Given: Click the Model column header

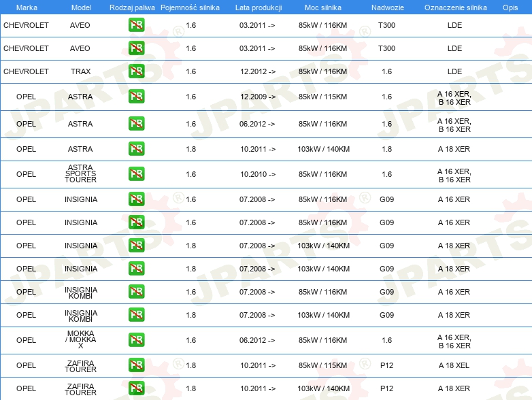Looking at the screenshot, I should 81,7.
